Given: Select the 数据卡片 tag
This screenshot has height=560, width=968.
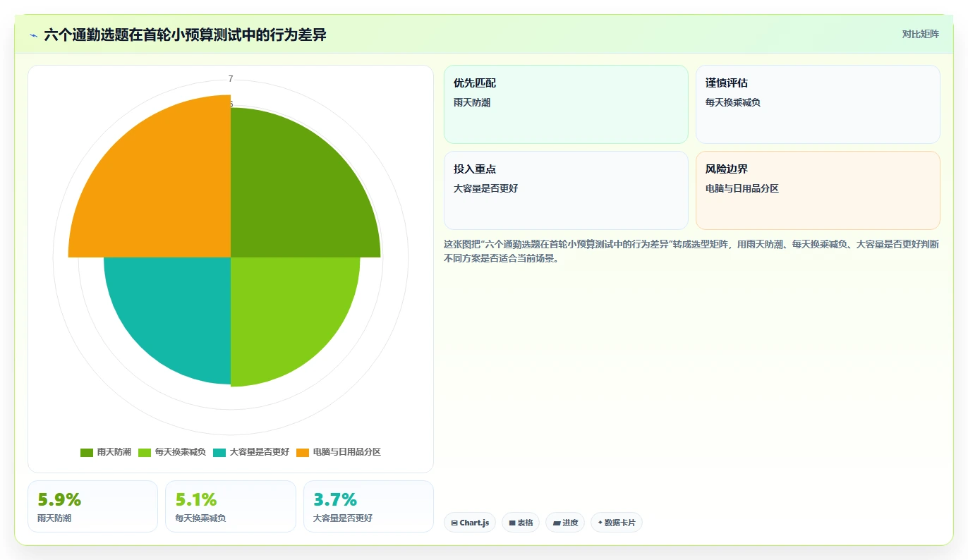Looking at the screenshot, I should tap(617, 523).
